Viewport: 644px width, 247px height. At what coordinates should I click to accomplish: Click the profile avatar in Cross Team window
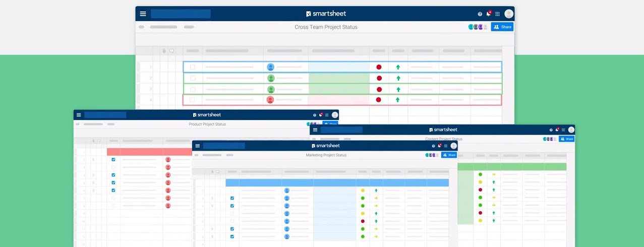509,14
